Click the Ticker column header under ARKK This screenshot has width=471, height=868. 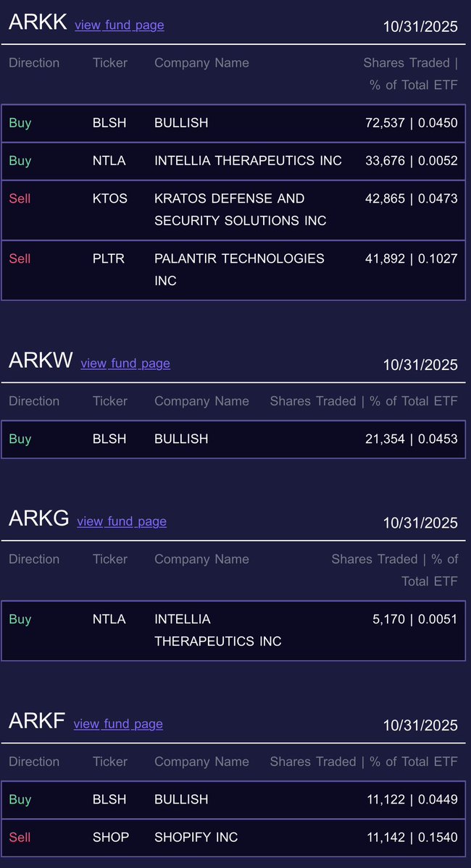coord(109,63)
